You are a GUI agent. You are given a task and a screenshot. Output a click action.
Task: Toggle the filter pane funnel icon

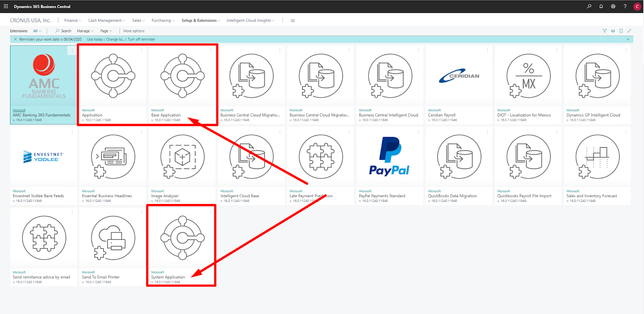point(604,31)
